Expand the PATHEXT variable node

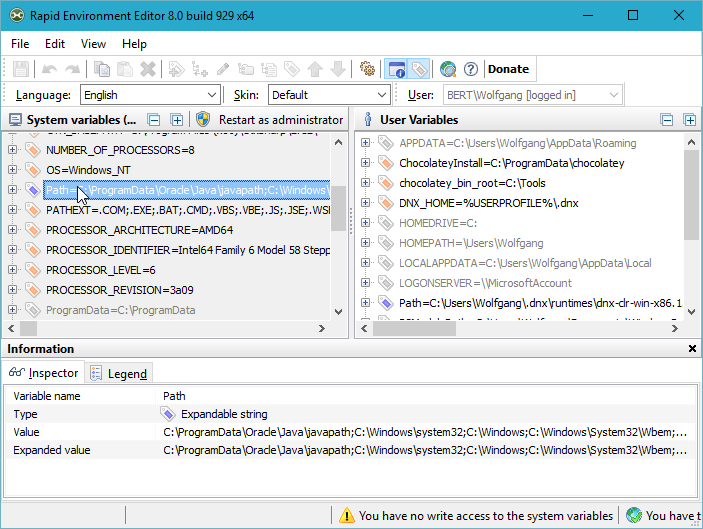coord(12,209)
